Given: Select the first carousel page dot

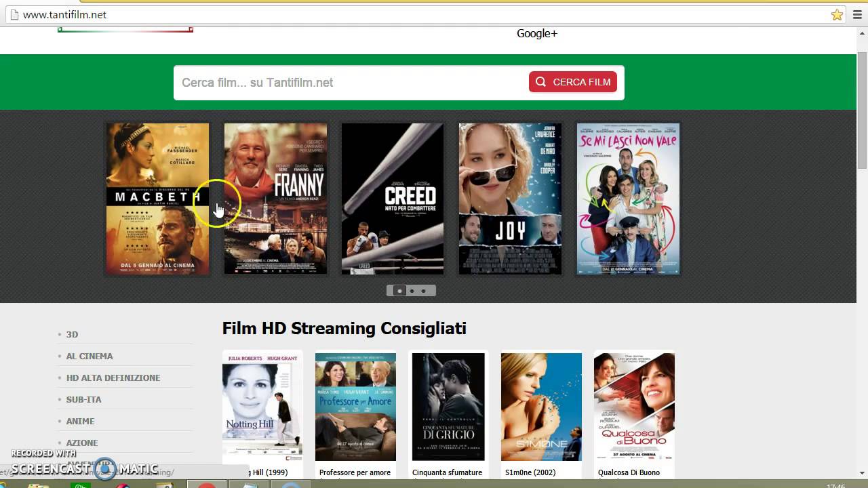Looking at the screenshot, I should pyautogui.click(x=399, y=291).
